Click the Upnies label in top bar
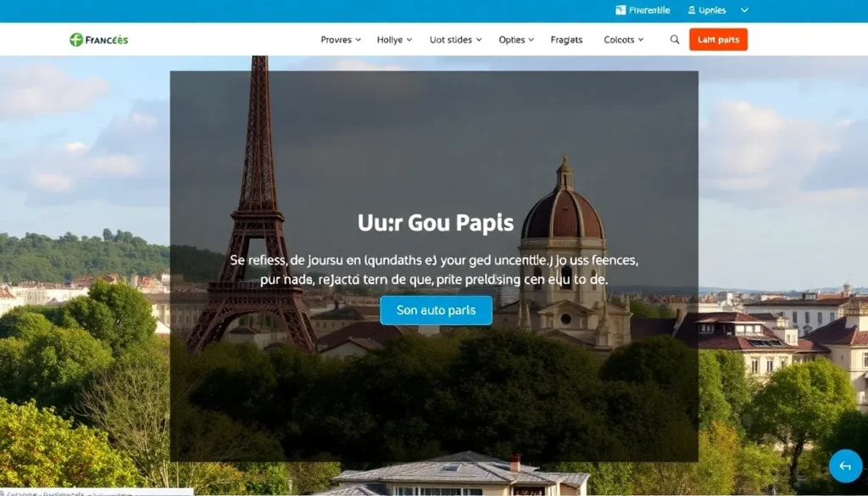This screenshot has height=496, width=868. tap(712, 10)
